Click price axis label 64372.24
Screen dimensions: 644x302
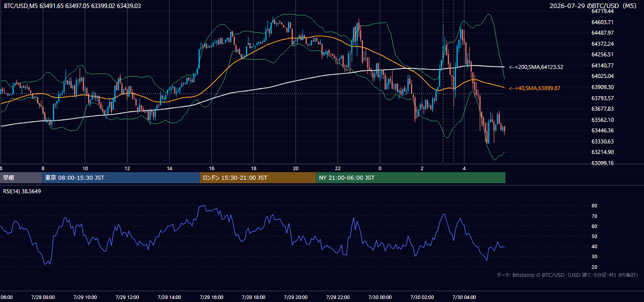pos(602,44)
